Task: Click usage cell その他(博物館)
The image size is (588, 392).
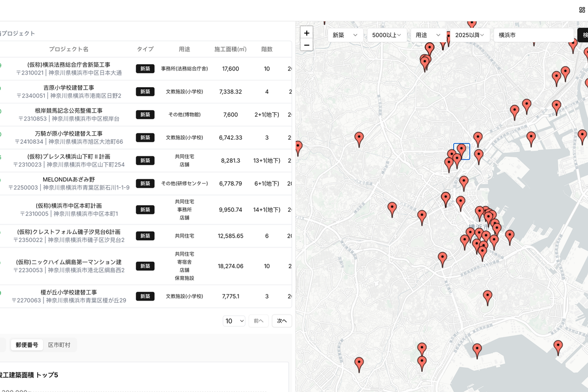Action: click(x=184, y=115)
